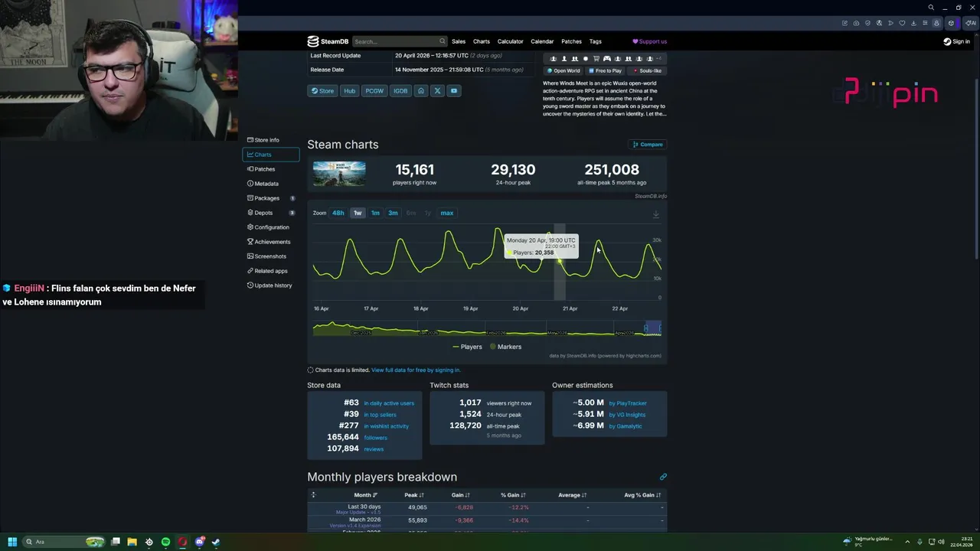Click the browser downloads icon in toolbar
The height and width of the screenshot is (551, 980).
(x=913, y=23)
